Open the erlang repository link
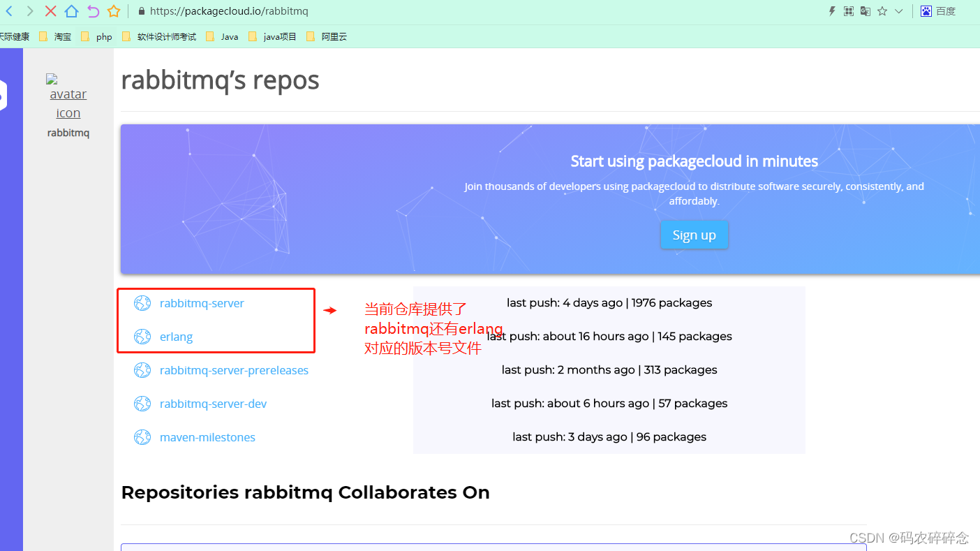The image size is (980, 551). point(176,337)
